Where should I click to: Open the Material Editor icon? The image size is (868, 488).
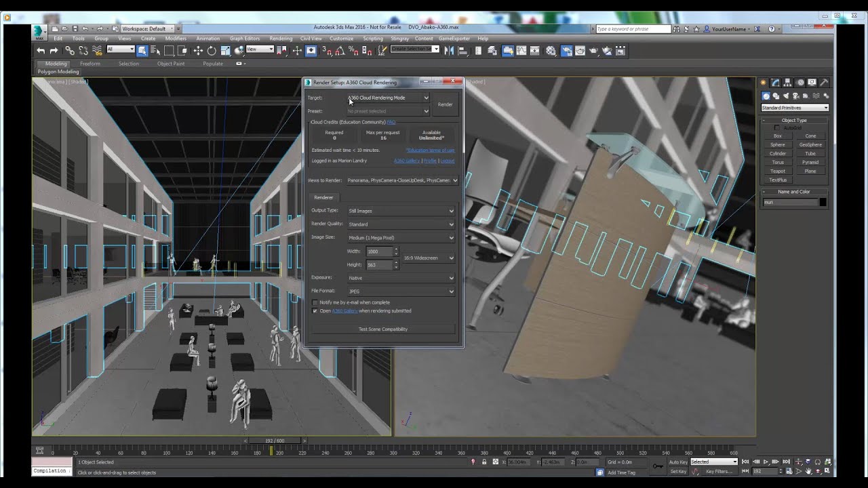click(551, 51)
